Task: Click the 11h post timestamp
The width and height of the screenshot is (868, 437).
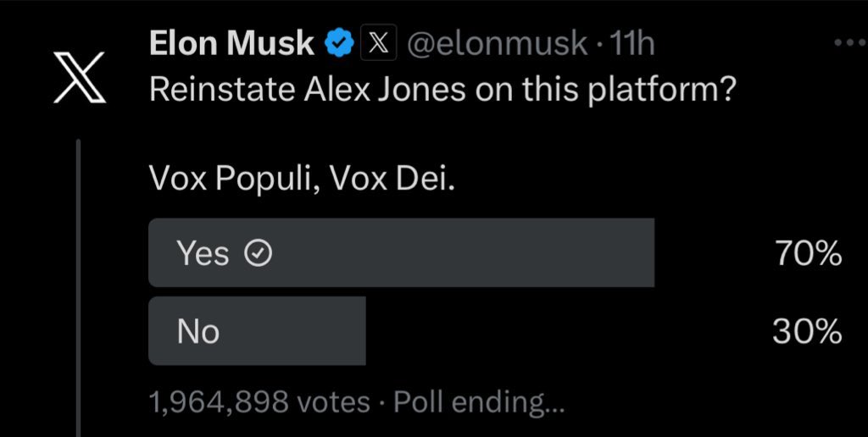Action: pos(632,43)
